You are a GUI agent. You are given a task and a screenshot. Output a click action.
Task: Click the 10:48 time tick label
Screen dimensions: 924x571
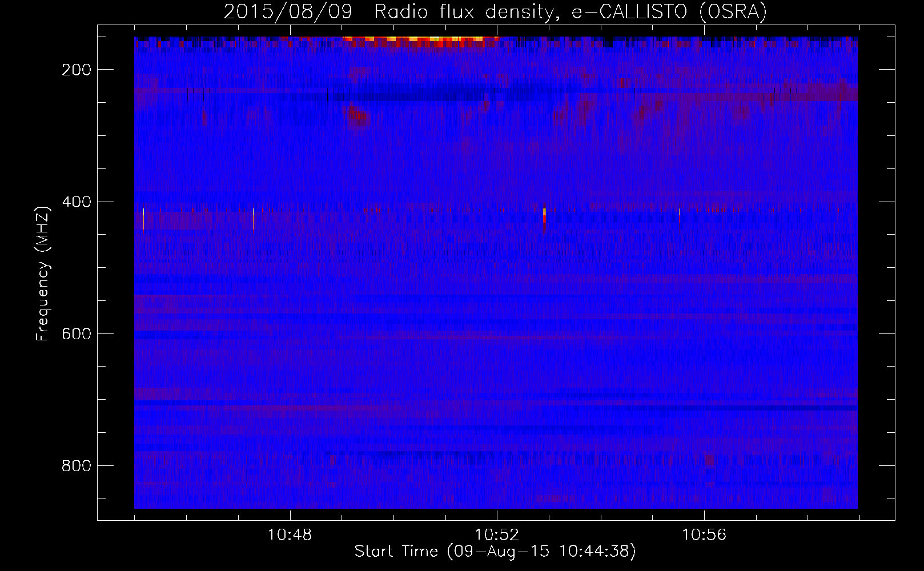290,535
